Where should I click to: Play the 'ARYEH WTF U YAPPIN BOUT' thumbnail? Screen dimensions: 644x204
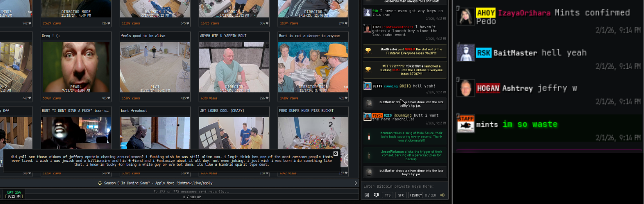point(234,67)
